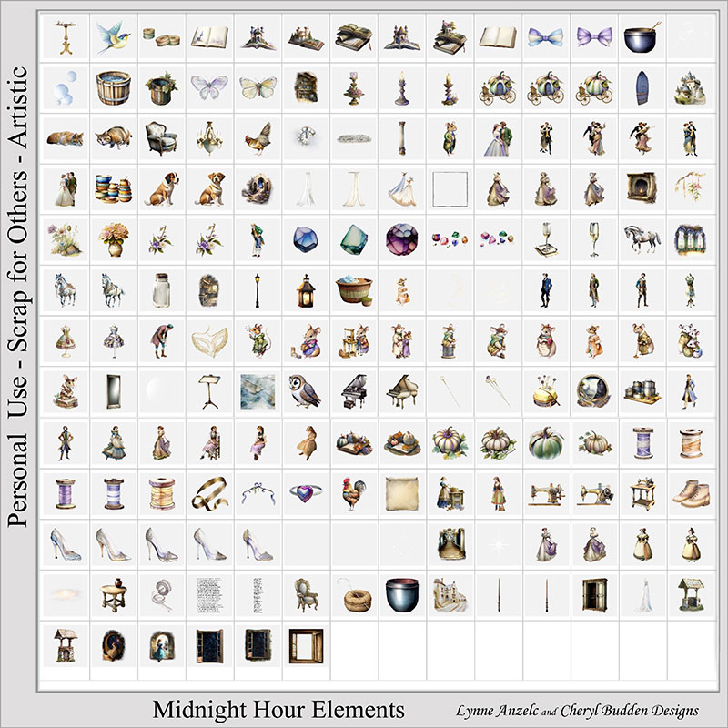Click the glass jar thumbnail
This screenshot has width=728, height=728.
[161, 290]
